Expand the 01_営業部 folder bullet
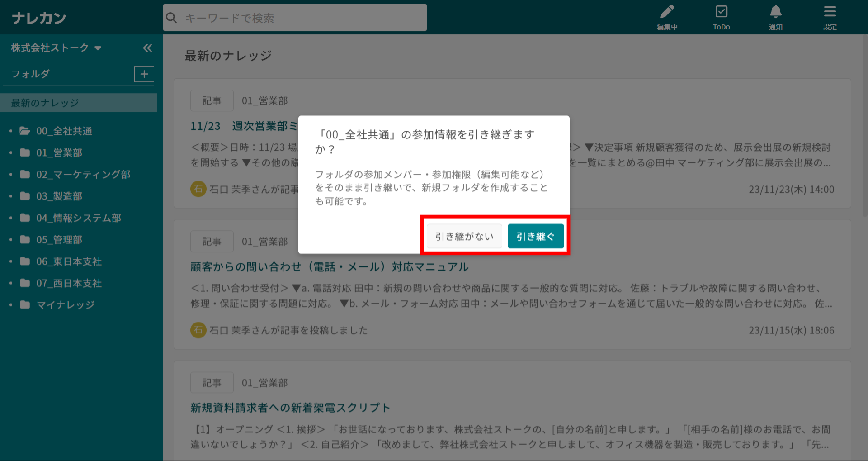 [x=11, y=153]
